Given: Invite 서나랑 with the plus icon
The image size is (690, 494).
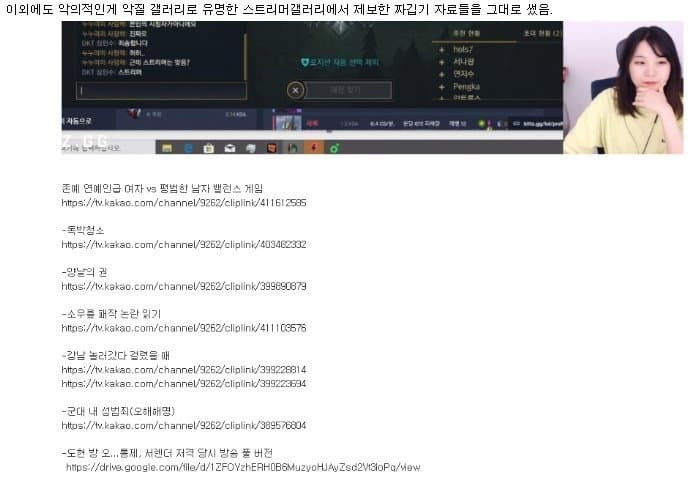Looking at the screenshot, I should click(x=441, y=62).
